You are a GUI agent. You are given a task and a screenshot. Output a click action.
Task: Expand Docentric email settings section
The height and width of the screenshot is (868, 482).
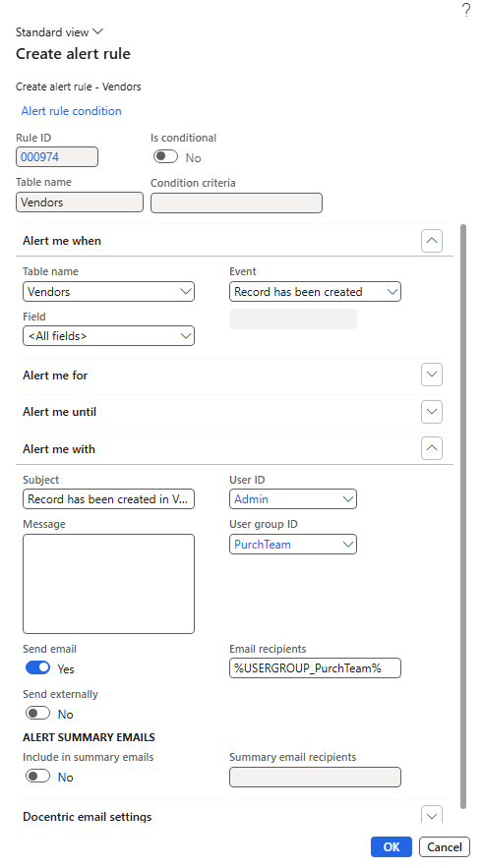(x=432, y=816)
